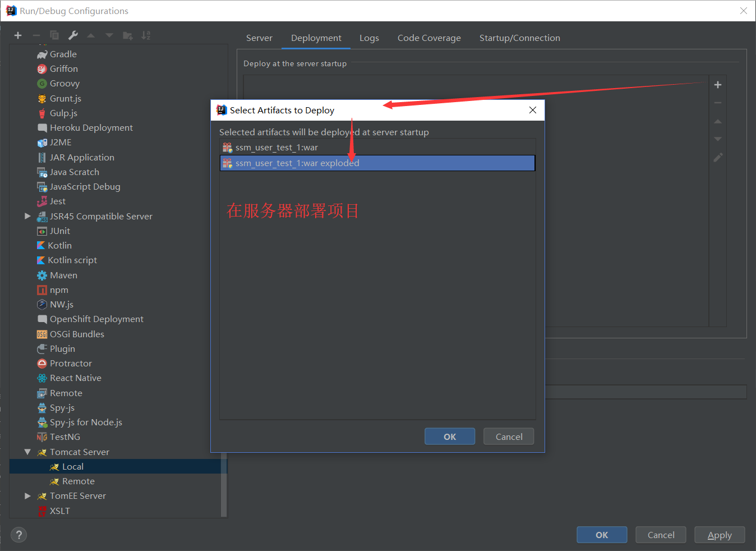Expand JSR45 Compatible Server node

[27, 216]
